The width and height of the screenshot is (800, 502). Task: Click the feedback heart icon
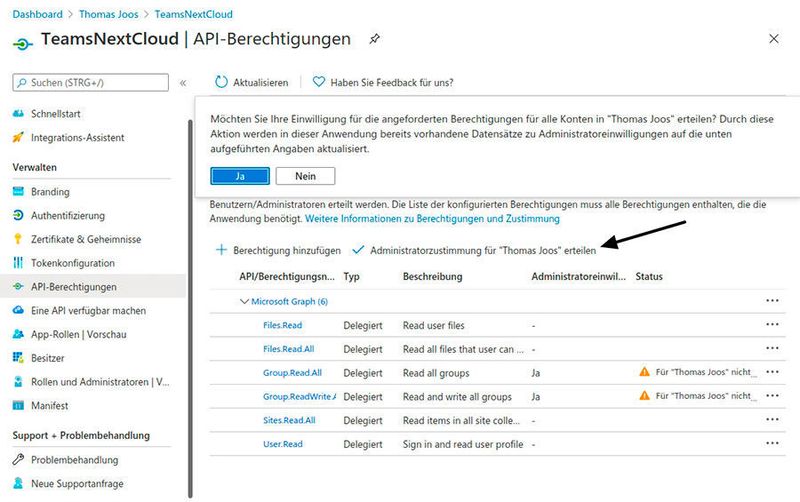(x=318, y=82)
